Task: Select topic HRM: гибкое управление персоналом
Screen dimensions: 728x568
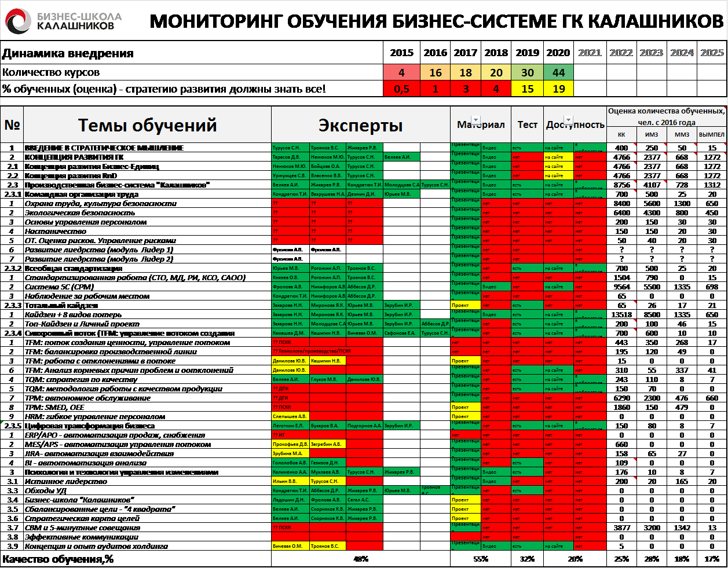Action: click(94, 416)
